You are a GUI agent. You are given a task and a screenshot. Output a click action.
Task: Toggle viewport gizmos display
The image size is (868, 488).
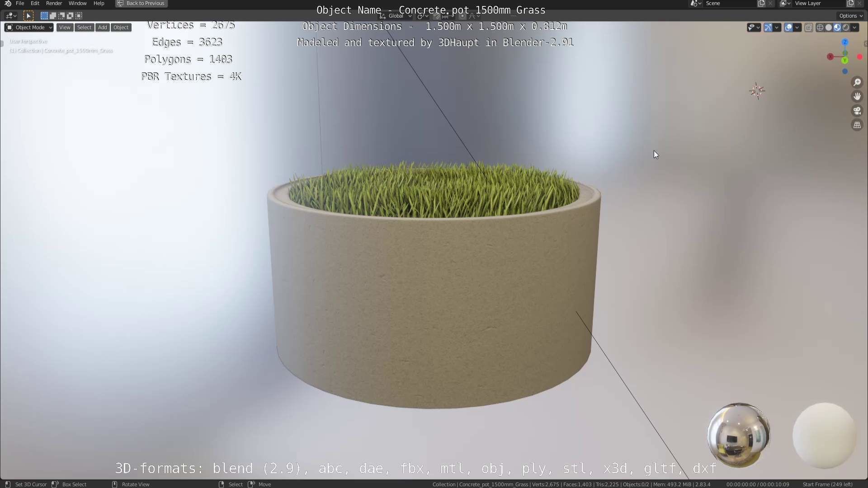coord(768,28)
